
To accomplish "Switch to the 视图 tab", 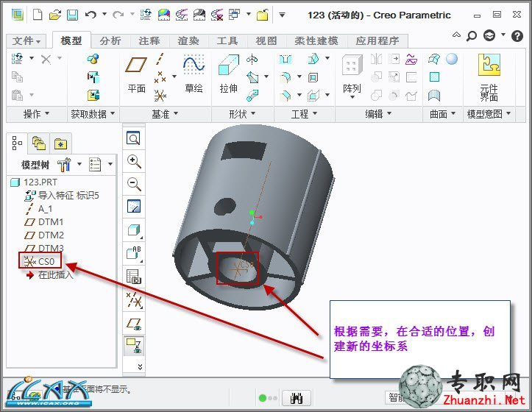I will click(x=266, y=41).
